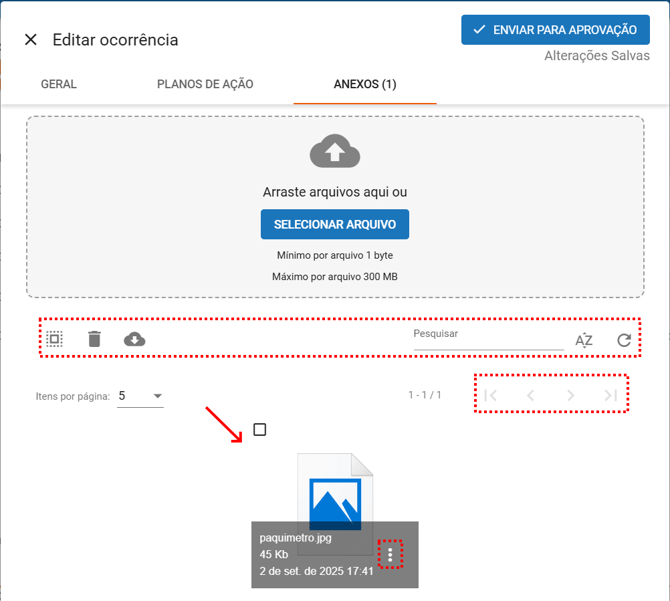Go to the previous attachments page
Viewport: 670px width, 601px height.
pos(531,395)
